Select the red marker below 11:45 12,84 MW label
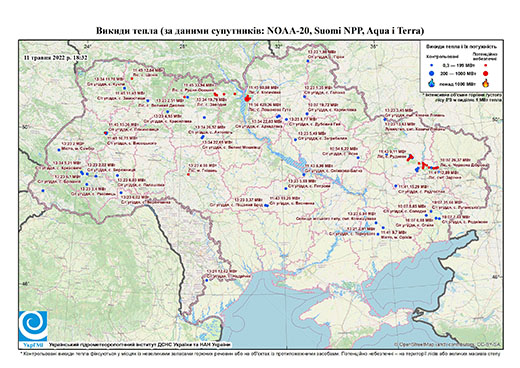 coord(132,79)
